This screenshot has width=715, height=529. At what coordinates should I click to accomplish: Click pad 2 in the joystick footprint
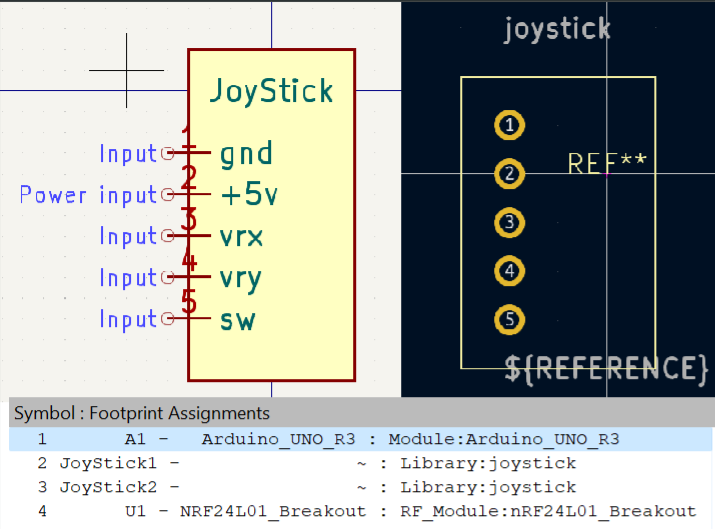(x=509, y=174)
